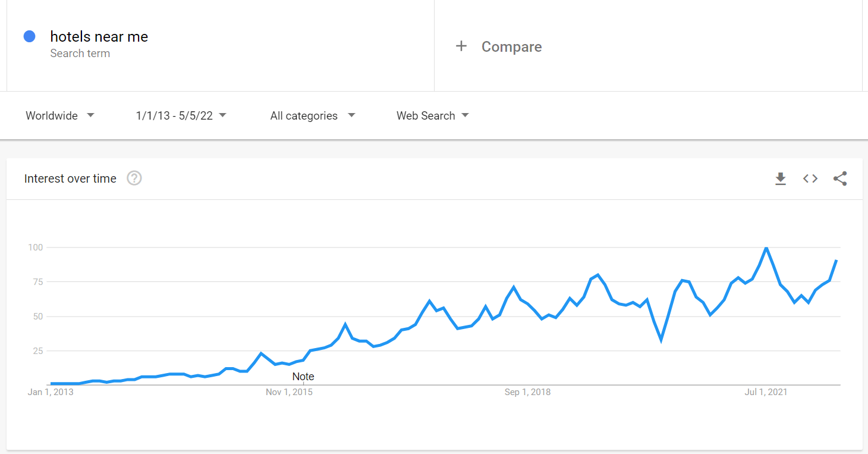Open the help icon beside Interest over time
The height and width of the screenshot is (454, 868).
(134, 178)
